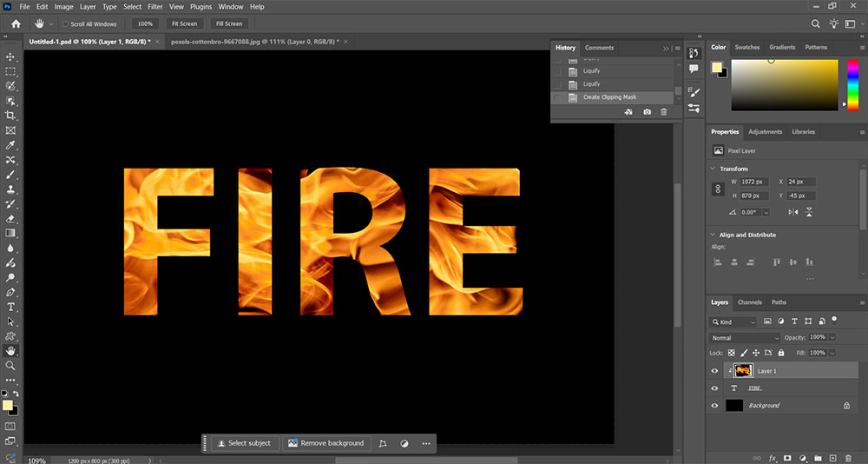Open the Plugins menu
Viewport: 868px width, 464px height.
coord(201,7)
